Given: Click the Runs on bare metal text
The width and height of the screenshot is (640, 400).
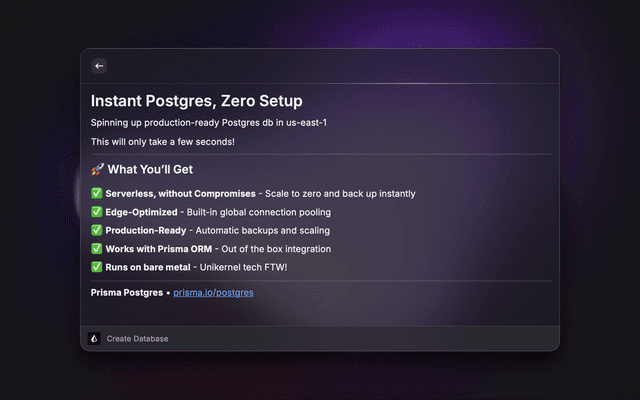Looking at the screenshot, I should click(150, 267).
